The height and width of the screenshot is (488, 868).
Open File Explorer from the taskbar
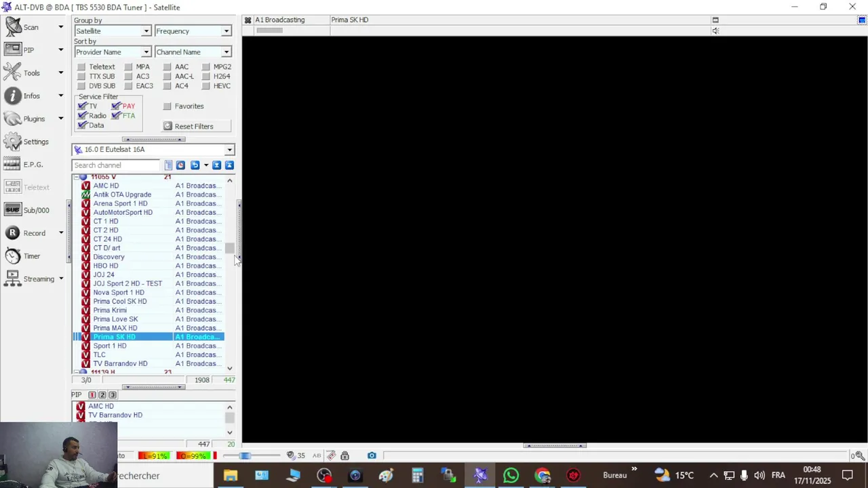[x=231, y=476]
